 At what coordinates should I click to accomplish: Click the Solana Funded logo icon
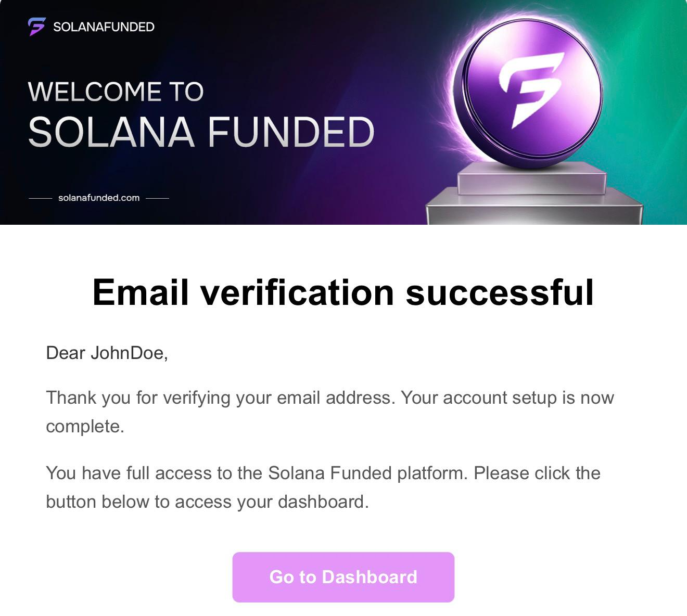click(37, 27)
